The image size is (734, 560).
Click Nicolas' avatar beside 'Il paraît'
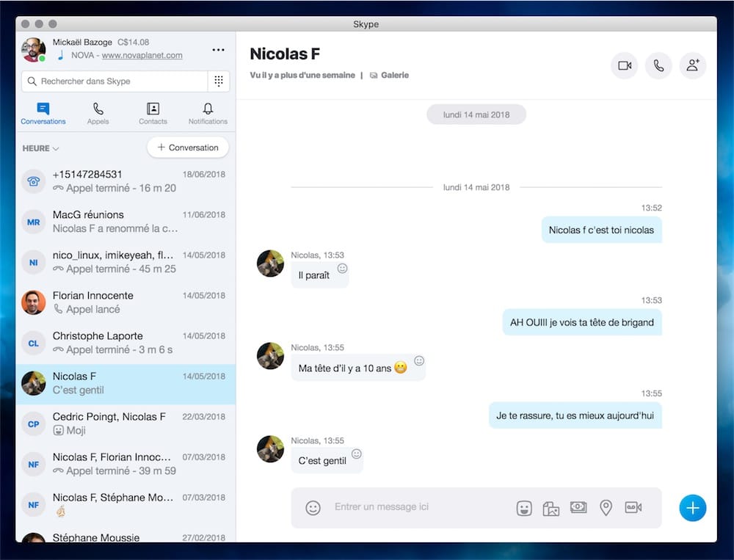tap(270, 263)
